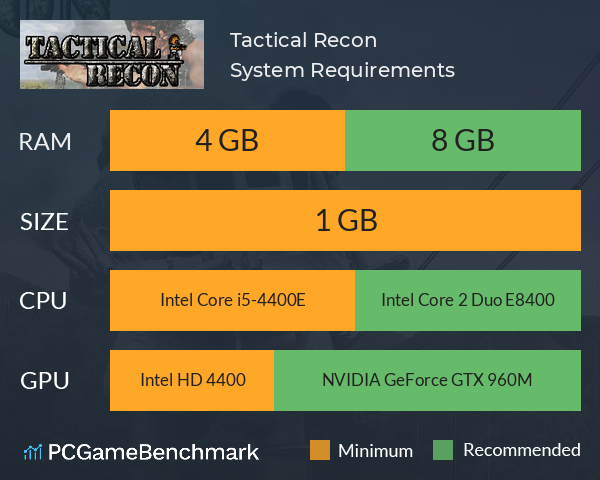Click the System Requirements heading text
The width and height of the screenshot is (600, 480).
[x=342, y=70]
